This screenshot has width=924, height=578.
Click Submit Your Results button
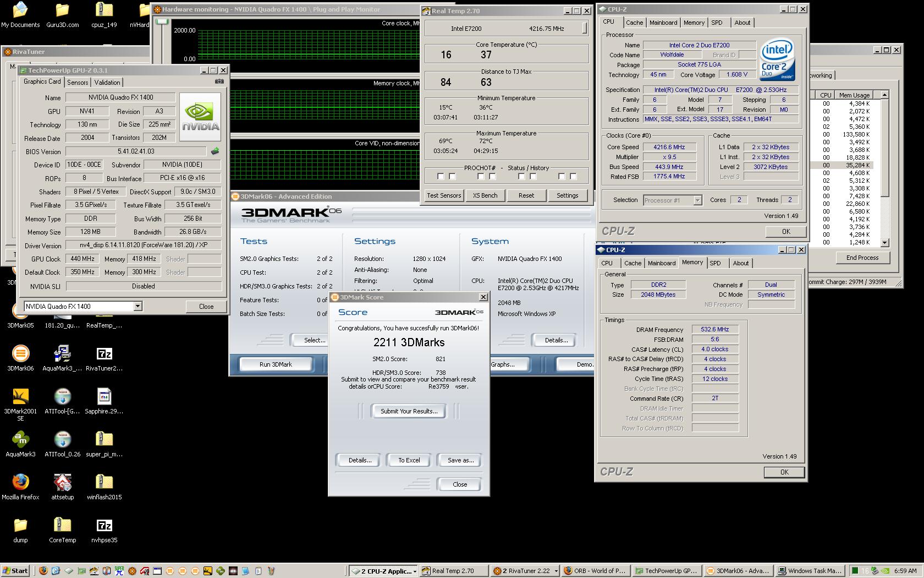tap(409, 411)
